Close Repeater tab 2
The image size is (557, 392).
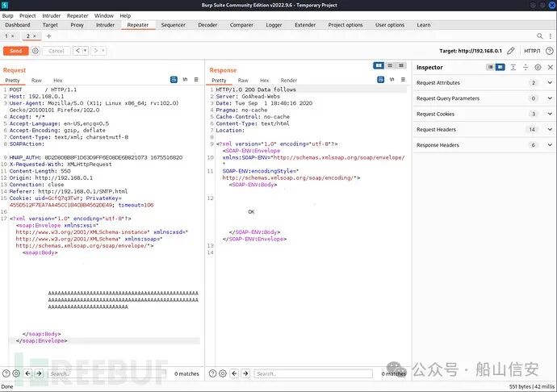coord(35,35)
